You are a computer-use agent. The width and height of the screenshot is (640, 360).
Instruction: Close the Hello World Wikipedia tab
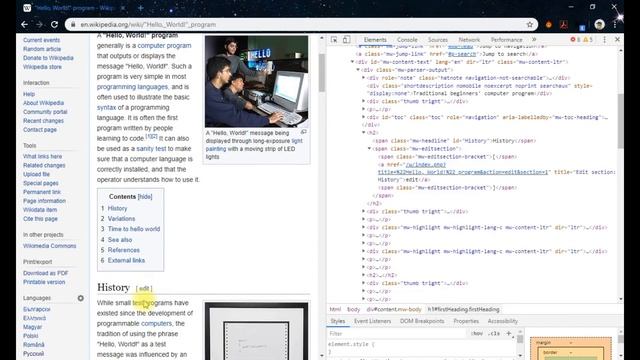point(123,8)
